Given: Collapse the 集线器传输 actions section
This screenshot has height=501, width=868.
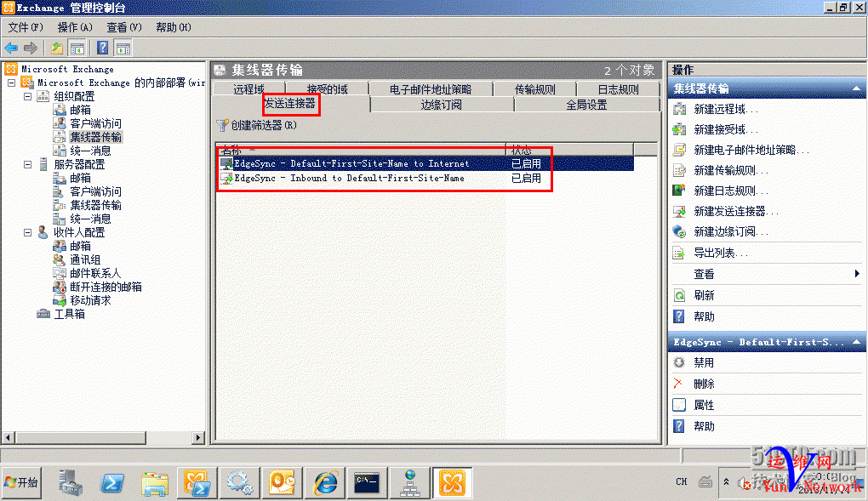Looking at the screenshot, I should pos(856,88).
